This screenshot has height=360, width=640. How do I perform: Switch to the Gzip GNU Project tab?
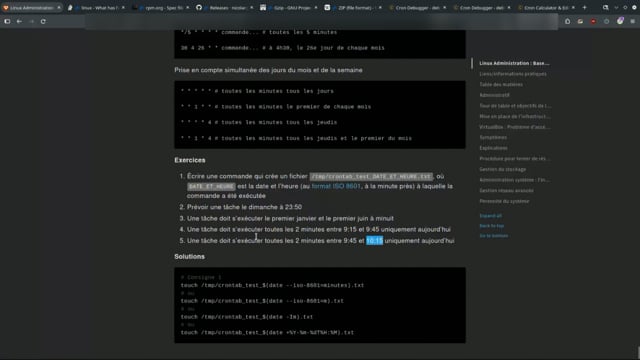click(x=288, y=7)
